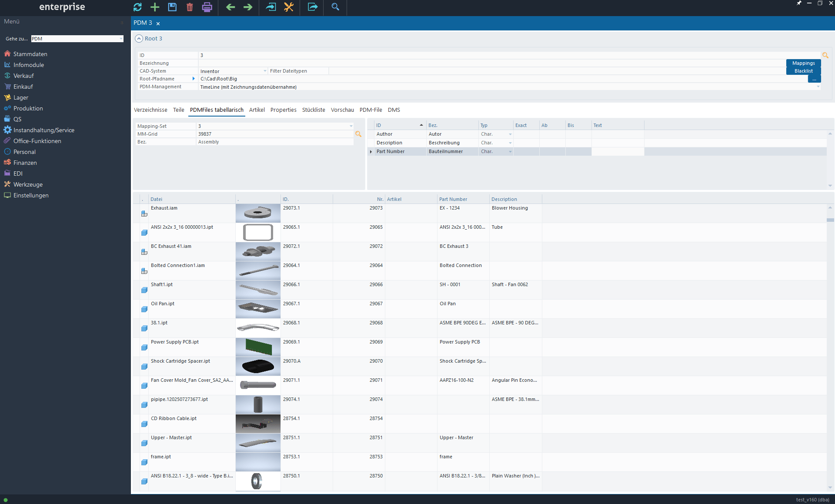Go to previous record arrow

(x=230, y=7)
